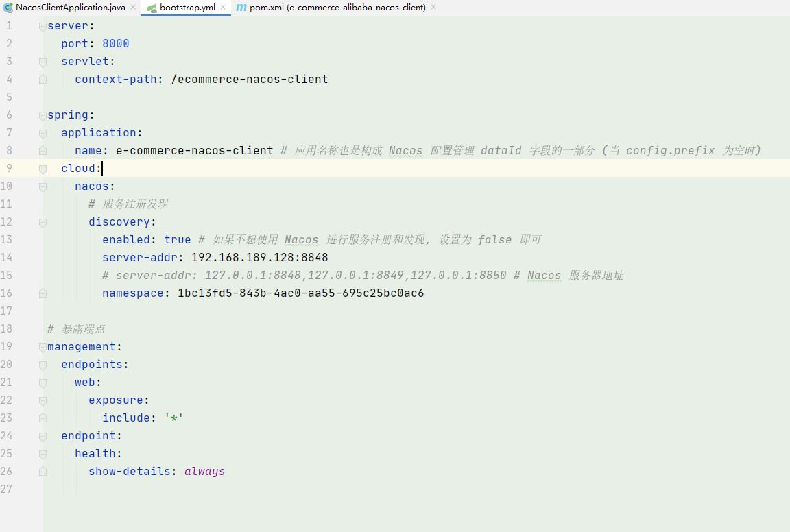Collapse the health block fold marker
Image resolution: width=790 pixels, height=532 pixels.
pyautogui.click(x=43, y=454)
